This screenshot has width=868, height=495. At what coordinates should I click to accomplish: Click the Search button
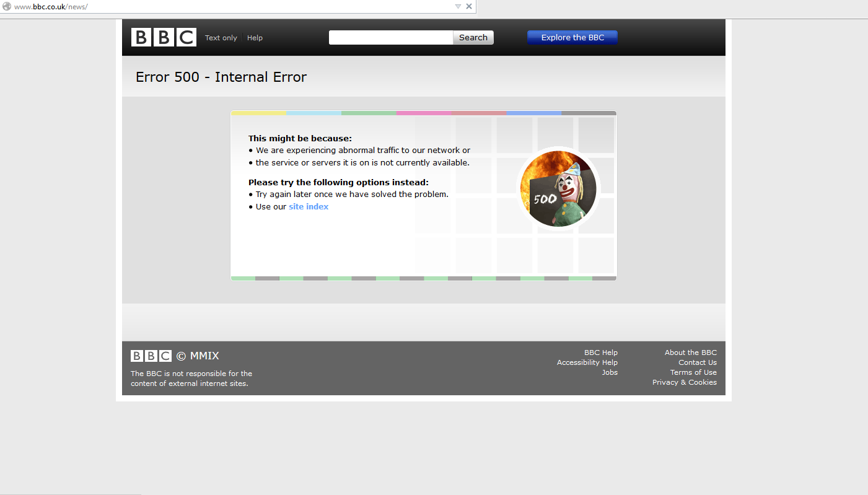click(473, 37)
